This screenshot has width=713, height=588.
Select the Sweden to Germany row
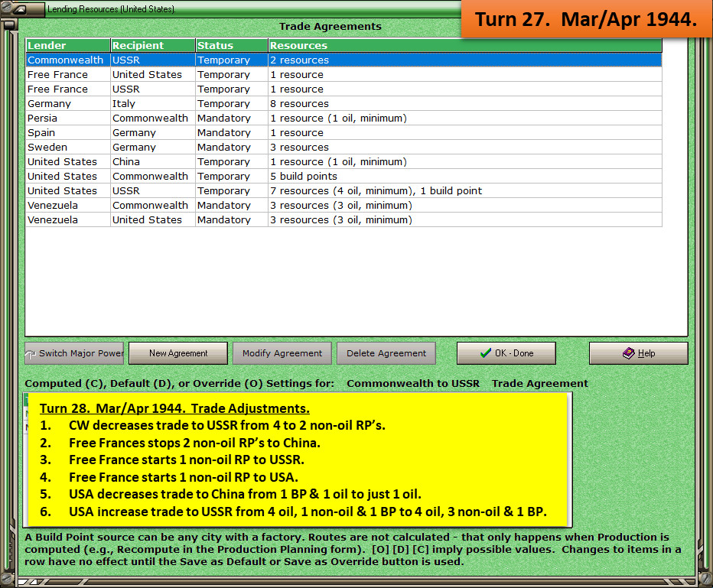[343, 148]
